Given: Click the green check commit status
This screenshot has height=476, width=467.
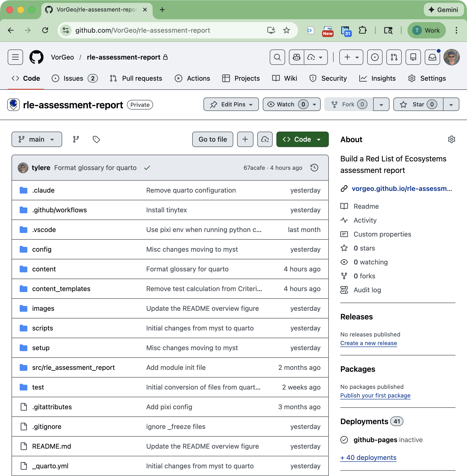Looking at the screenshot, I should (x=147, y=168).
